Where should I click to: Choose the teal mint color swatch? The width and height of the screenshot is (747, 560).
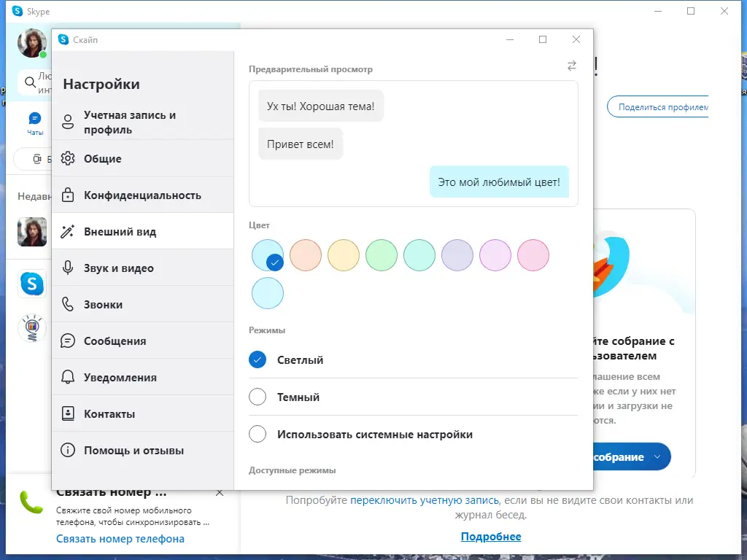tap(419, 255)
